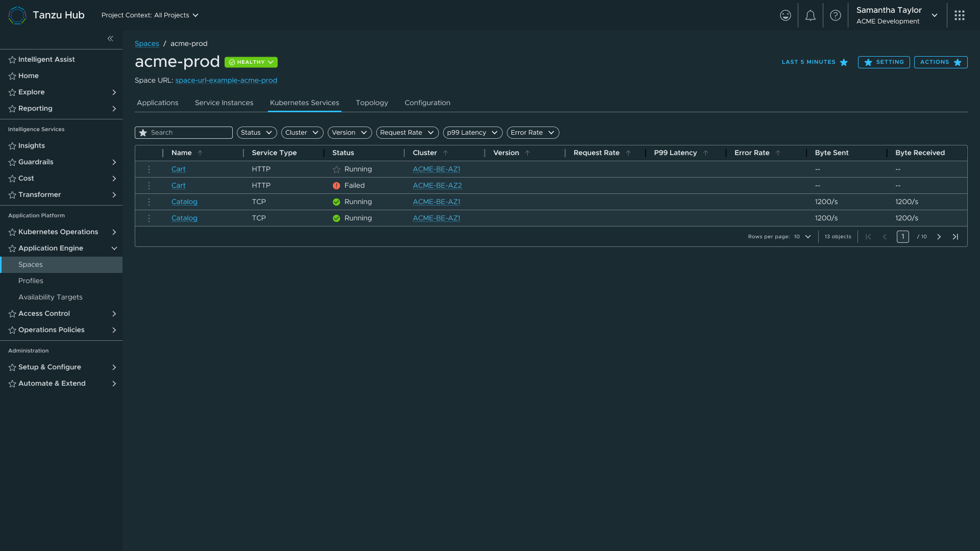This screenshot has height=551, width=980.
Task: Sort by P99 Latency column arrow
Action: (x=706, y=153)
